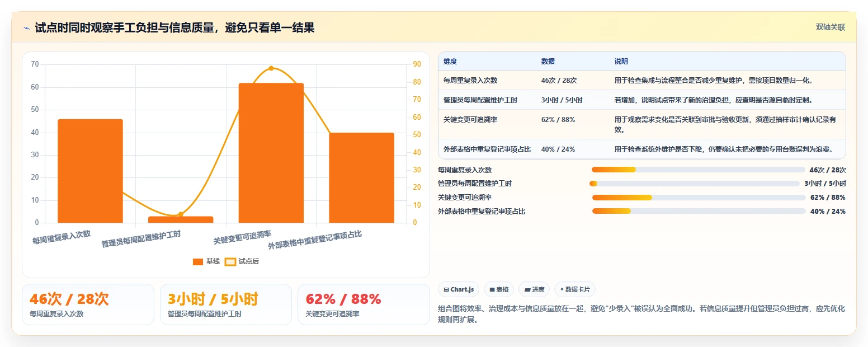Click the 说明 column header

(x=621, y=62)
